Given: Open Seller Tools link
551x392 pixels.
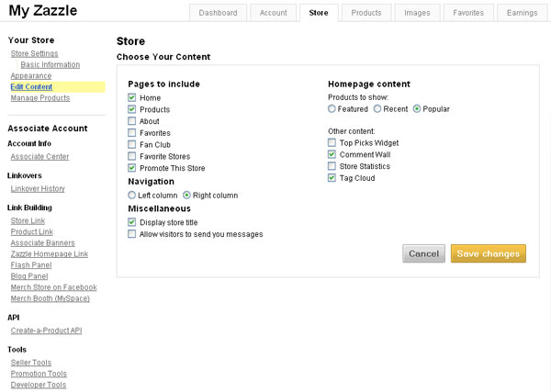Looking at the screenshot, I should (x=31, y=363).
